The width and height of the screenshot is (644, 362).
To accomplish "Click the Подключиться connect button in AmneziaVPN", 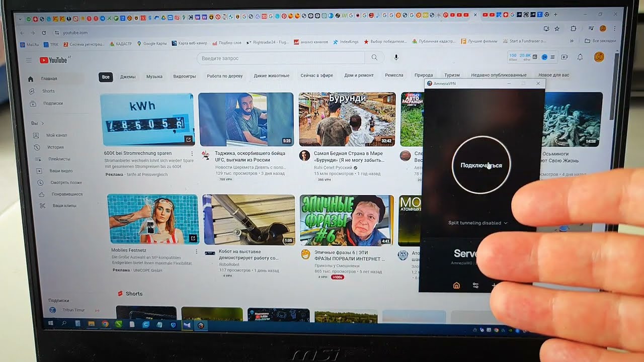I will tap(481, 165).
